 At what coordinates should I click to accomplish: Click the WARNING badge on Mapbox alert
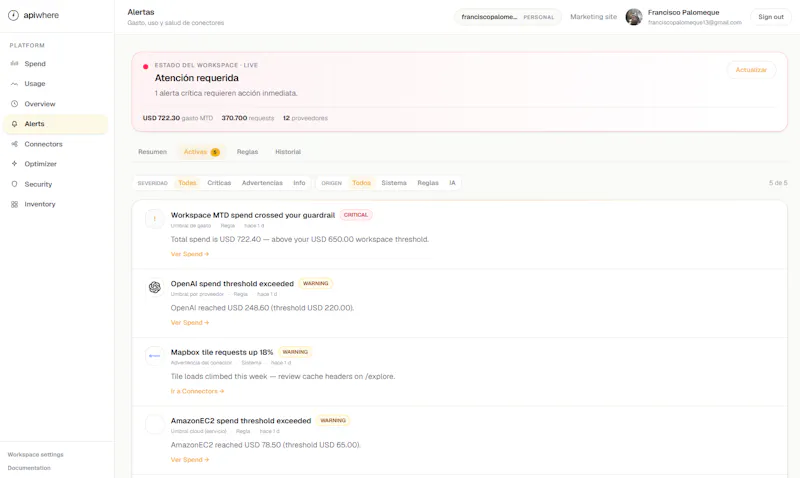tap(295, 352)
